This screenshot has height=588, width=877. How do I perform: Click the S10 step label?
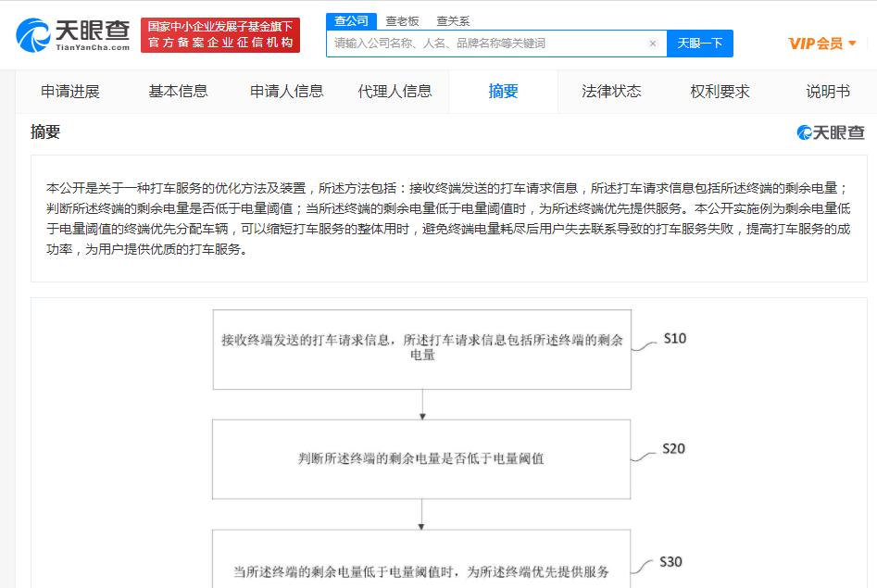[674, 339]
